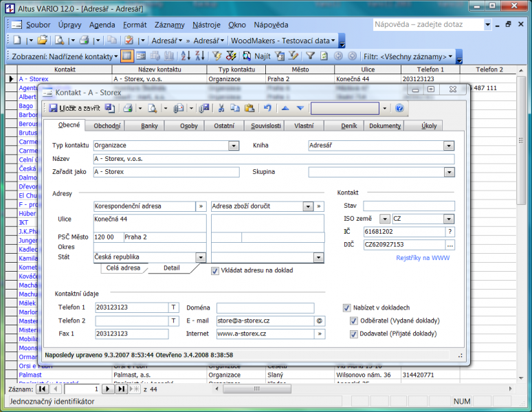Click the Detail address tab button

[172, 268]
